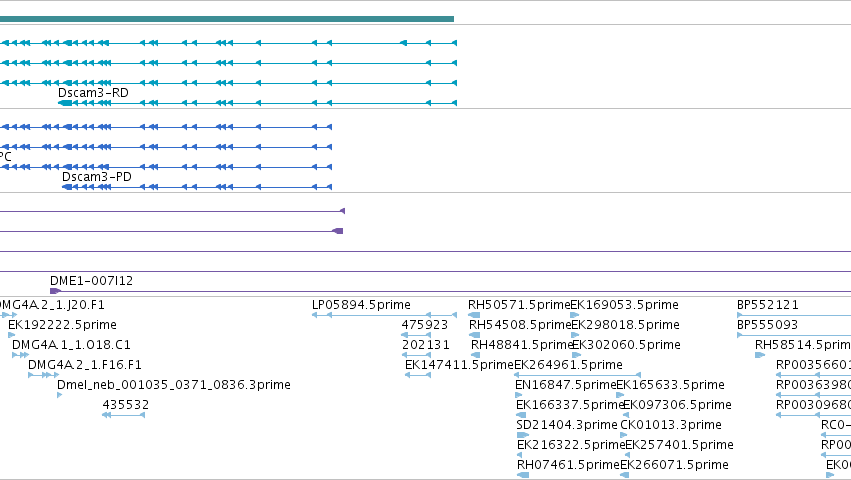This screenshot has width=851, height=480.
Task: Click the EN16847.5prime EST label
Action: (x=566, y=386)
